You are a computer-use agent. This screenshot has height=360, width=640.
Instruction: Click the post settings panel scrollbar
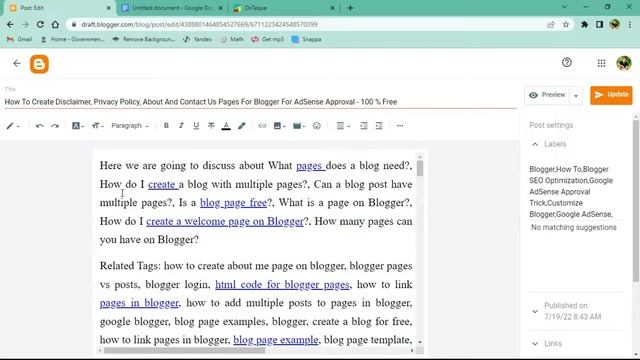tap(636, 200)
